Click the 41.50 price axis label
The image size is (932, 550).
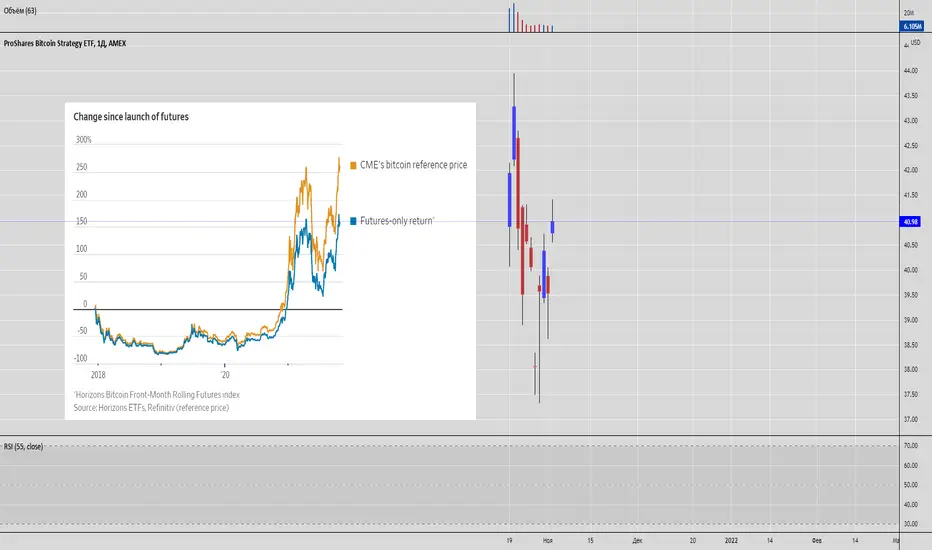click(911, 195)
